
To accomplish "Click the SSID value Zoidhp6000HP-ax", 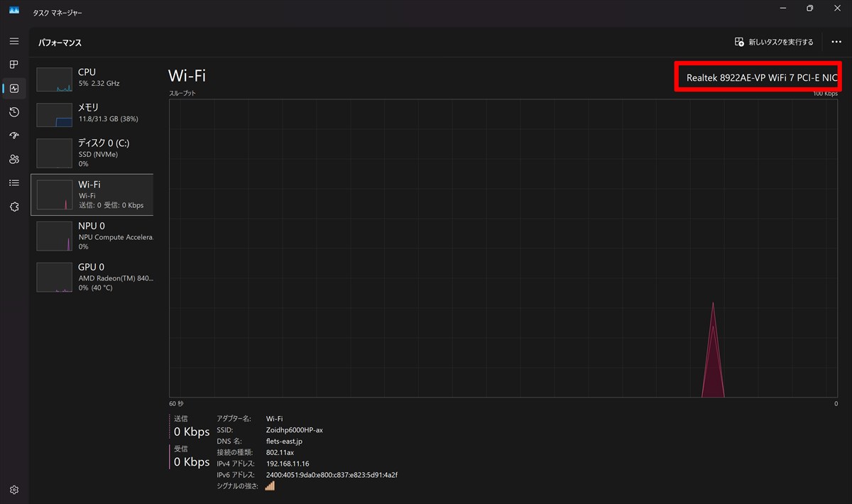I will click(x=295, y=430).
